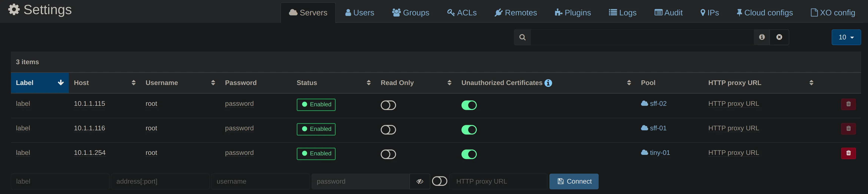Click the Pool column header

(x=648, y=83)
